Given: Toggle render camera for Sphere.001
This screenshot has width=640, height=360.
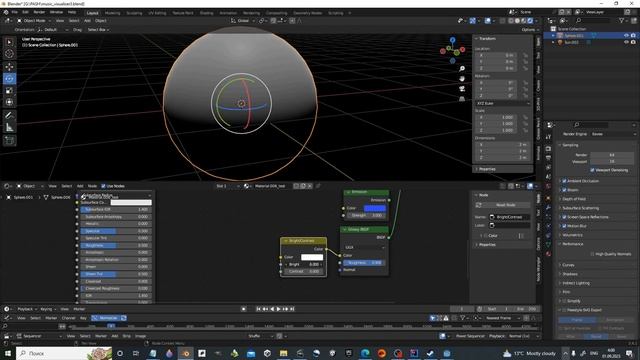Looking at the screenshot, I should [x=633, y=36].
